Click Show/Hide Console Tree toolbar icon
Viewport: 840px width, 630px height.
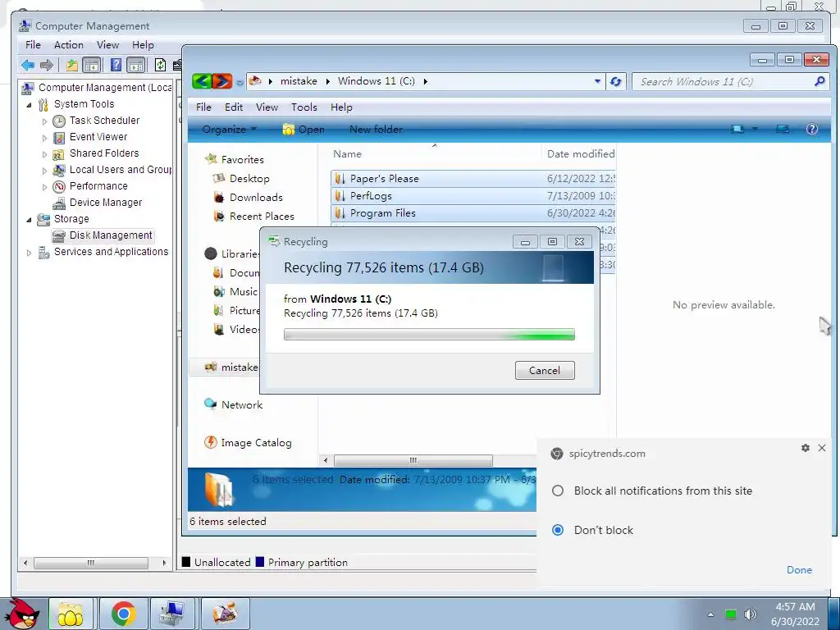pyautogui.click(x=92, y=66)
